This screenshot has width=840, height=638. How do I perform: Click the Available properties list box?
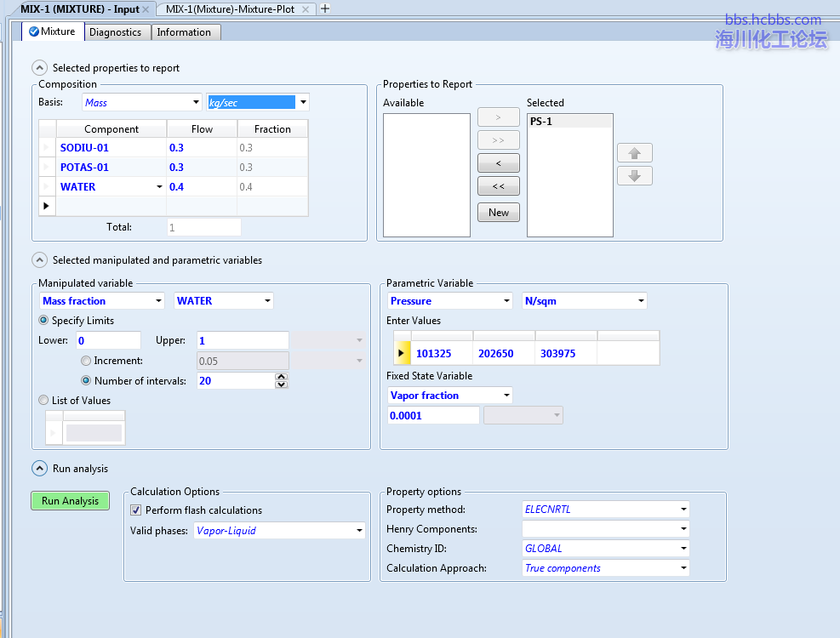coord(426,175)
